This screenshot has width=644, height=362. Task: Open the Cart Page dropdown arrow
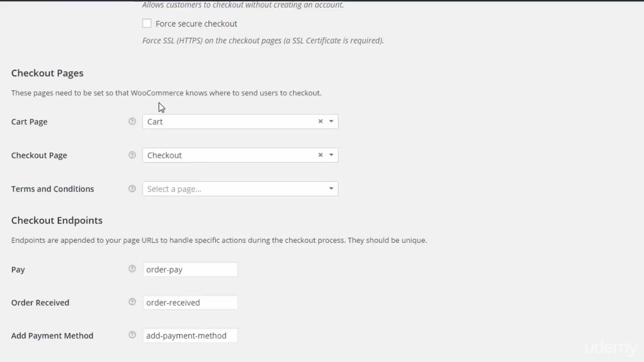[331, 121]
